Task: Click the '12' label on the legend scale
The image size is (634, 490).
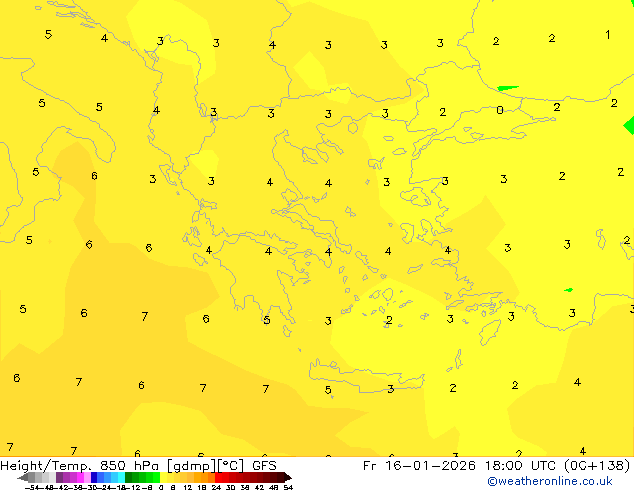Action: [188, 487]
